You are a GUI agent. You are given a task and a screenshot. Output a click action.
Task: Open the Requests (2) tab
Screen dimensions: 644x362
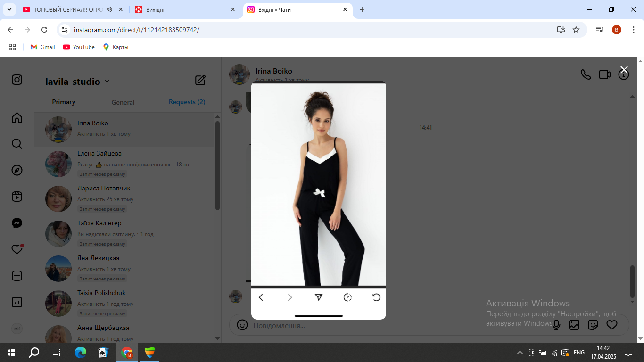pos(187,102)
